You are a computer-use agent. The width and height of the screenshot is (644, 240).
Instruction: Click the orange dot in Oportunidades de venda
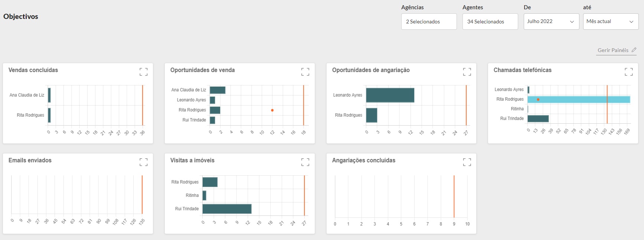272,110
